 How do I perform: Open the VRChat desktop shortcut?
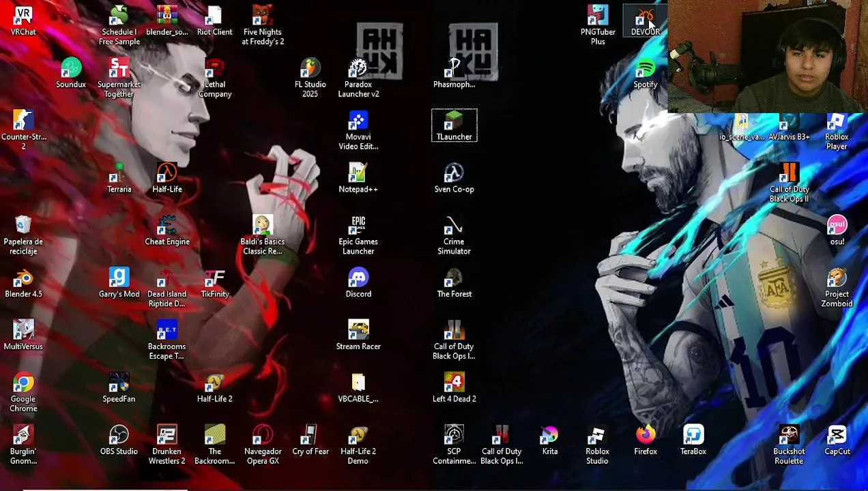click(23, 21)
